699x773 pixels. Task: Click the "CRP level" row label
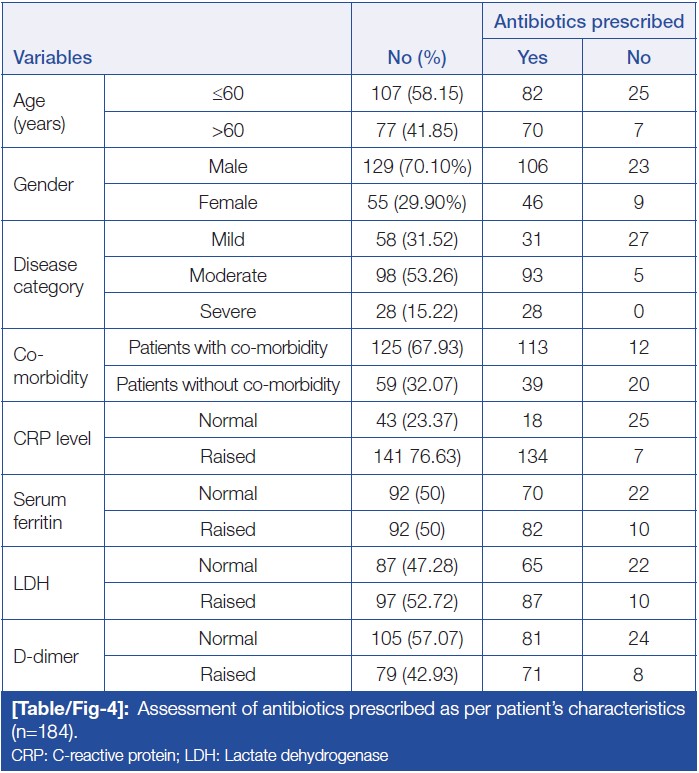click(51, 438)
